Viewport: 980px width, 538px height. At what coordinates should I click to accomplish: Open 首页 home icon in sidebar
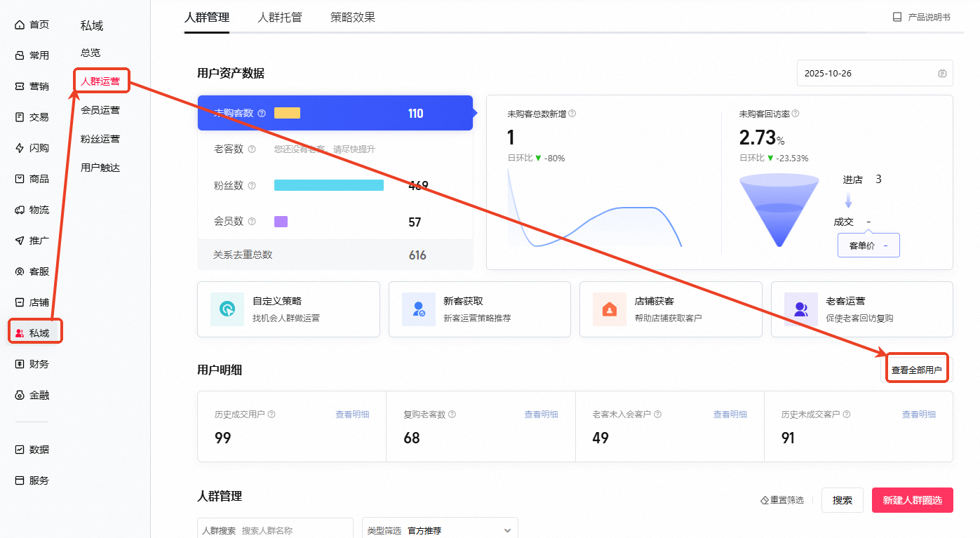(x=20, y=25)
